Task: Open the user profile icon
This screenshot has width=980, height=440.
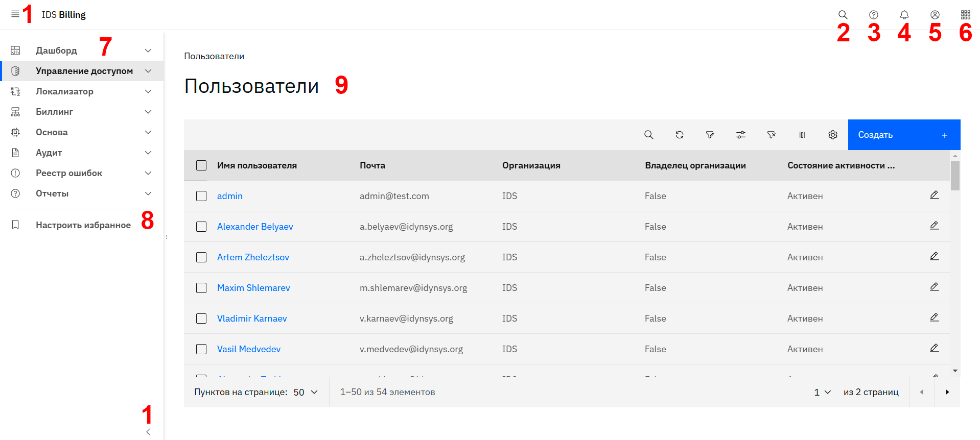Action: click(935, 15)
